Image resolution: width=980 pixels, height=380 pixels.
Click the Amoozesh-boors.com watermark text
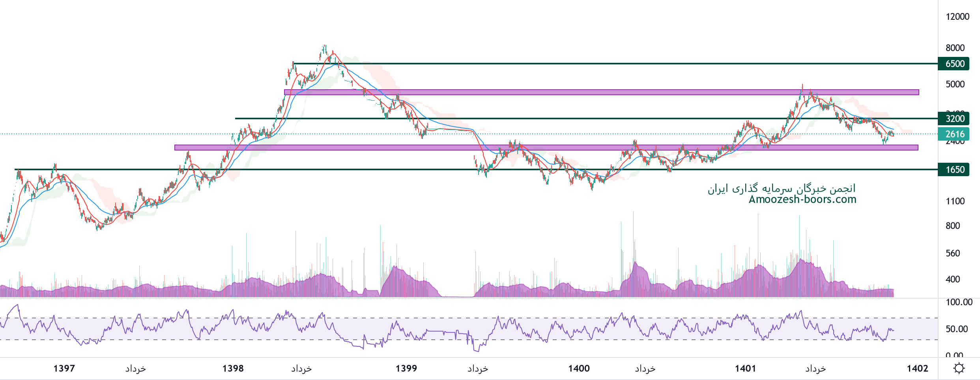point(802,199)
